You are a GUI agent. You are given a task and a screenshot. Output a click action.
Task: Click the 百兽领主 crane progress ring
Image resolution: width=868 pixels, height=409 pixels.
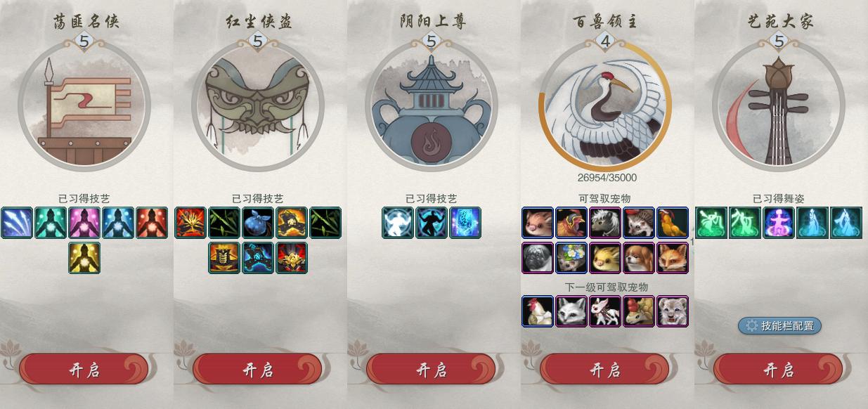[x=605, y=105]
